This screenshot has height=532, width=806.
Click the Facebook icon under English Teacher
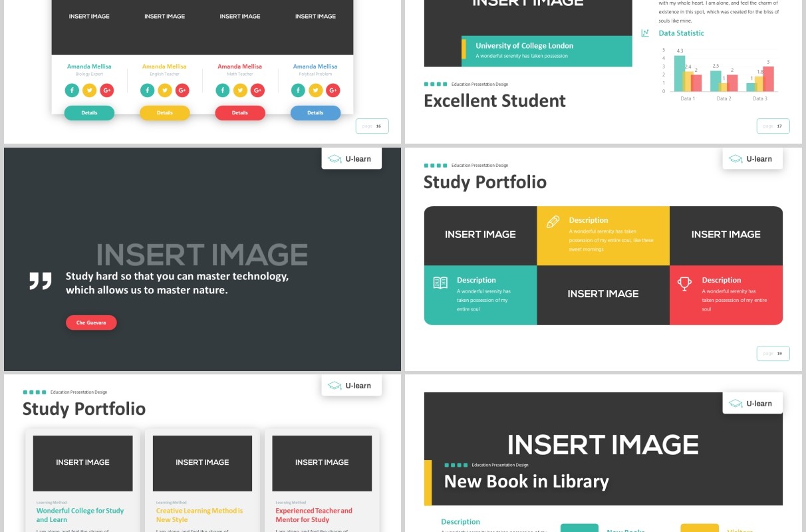147,90
